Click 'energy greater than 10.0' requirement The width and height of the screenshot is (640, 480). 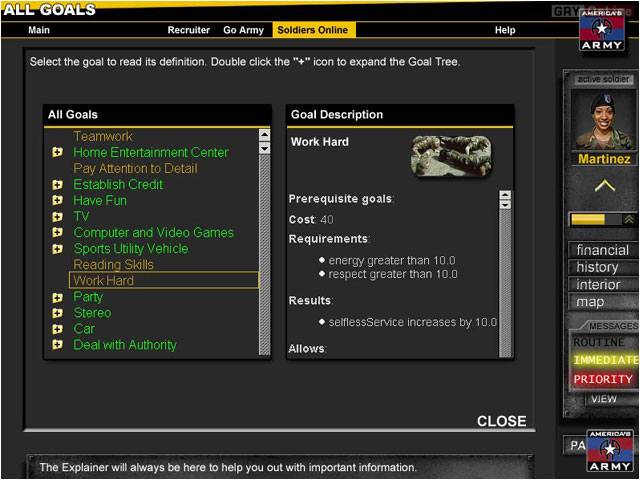[392, 260]
